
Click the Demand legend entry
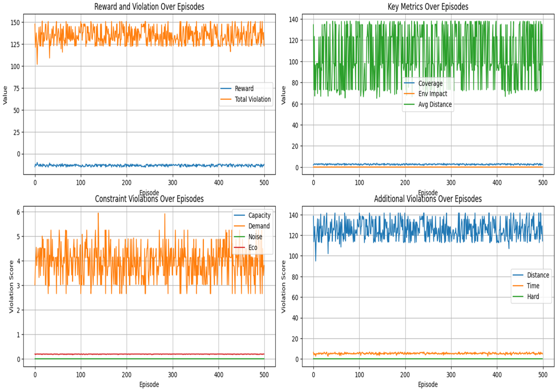(259, 226)
